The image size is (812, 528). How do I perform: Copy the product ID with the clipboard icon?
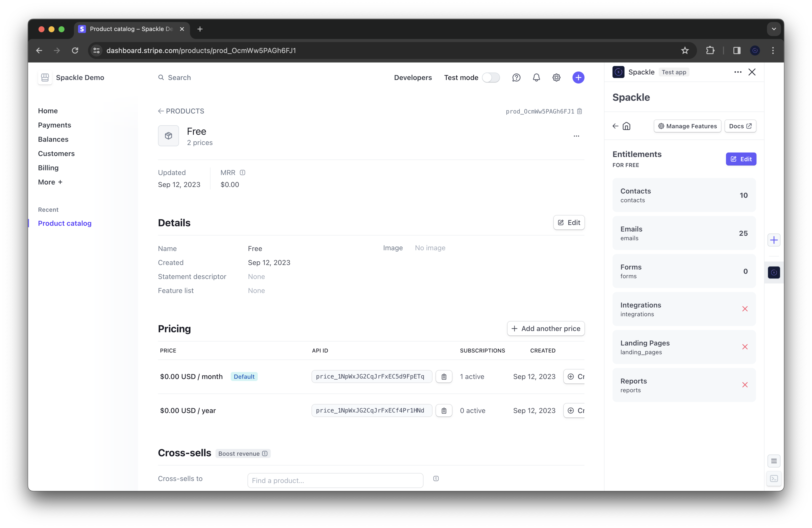pyautogui.click(x=579, y=111)
